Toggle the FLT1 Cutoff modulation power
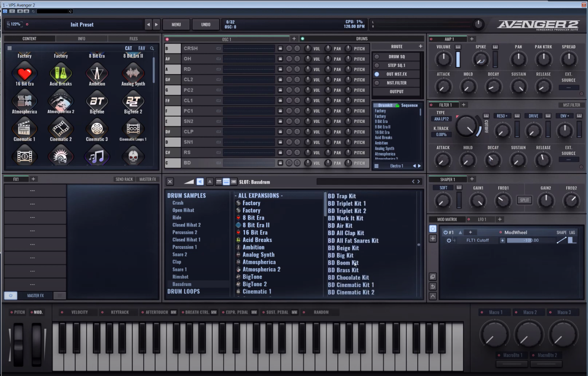 pos(449,240)
